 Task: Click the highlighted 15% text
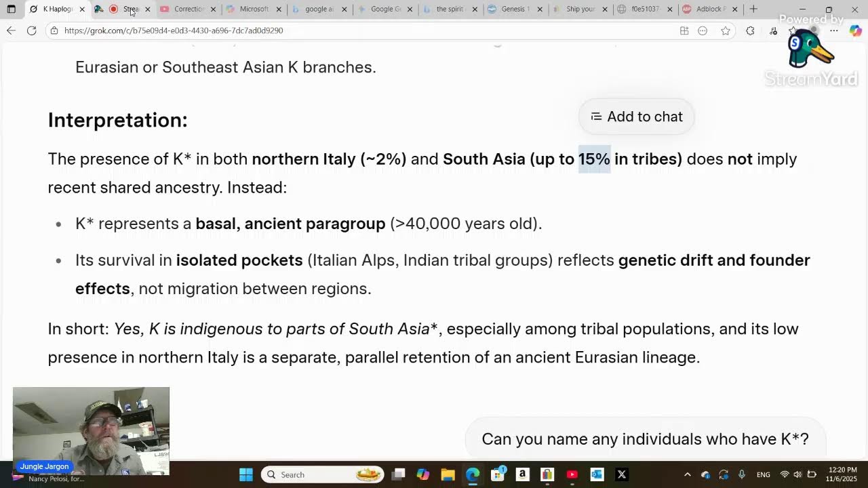coord(594,159)
